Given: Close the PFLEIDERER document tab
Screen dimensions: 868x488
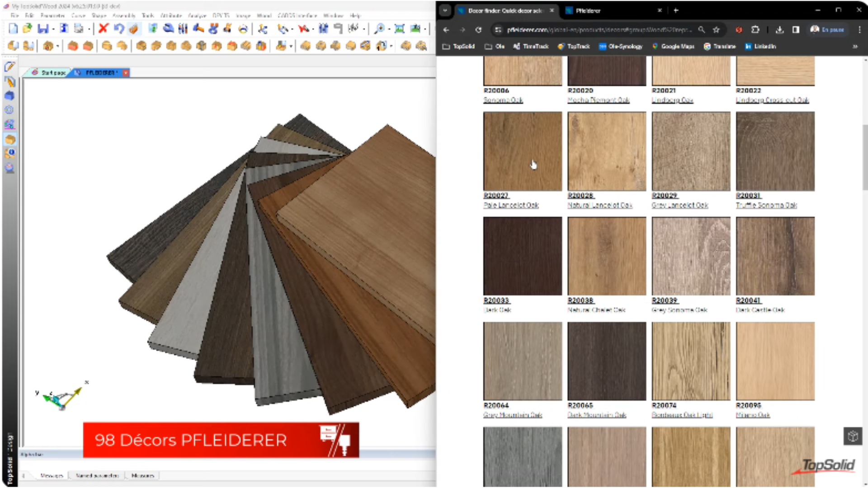Looking at the screenshot, I should [126, 72].
